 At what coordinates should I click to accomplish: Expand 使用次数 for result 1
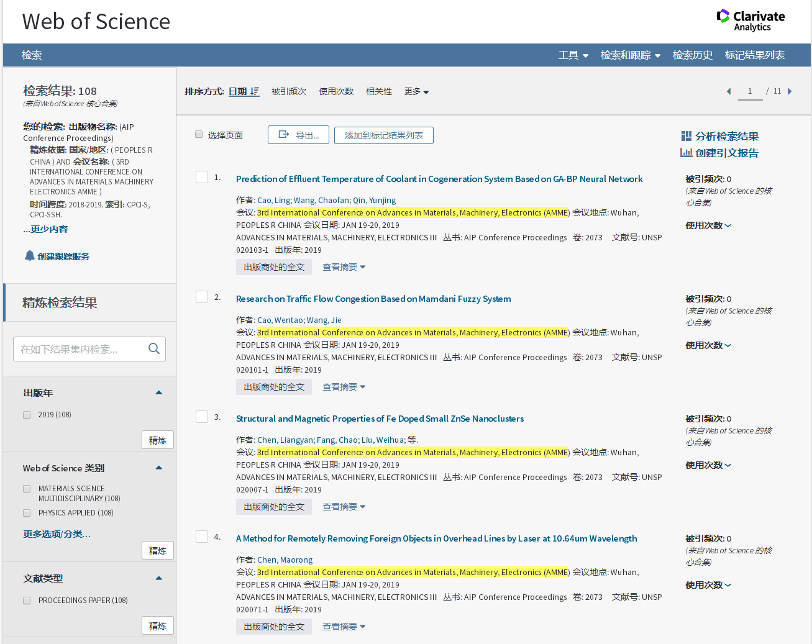tap(708, 225)
